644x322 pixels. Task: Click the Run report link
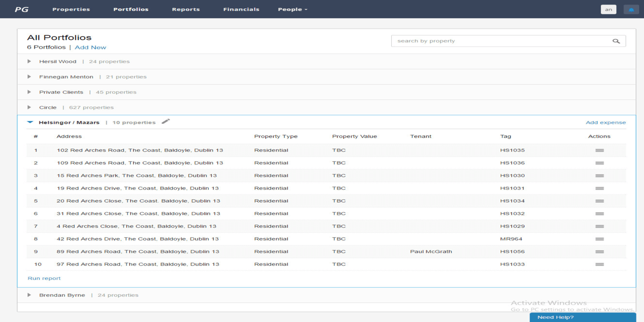click(44, 278)
